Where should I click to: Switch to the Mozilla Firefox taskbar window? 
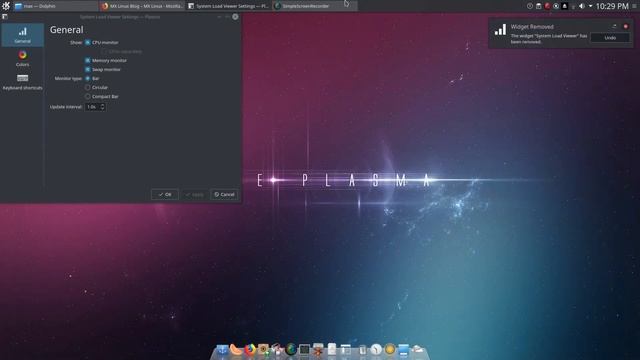point(143,6)
